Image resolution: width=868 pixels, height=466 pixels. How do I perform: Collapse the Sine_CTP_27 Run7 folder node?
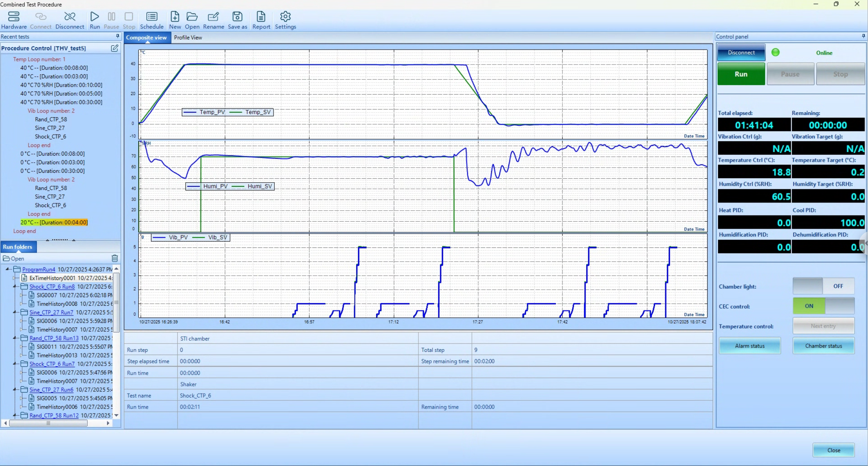point(15,312)
